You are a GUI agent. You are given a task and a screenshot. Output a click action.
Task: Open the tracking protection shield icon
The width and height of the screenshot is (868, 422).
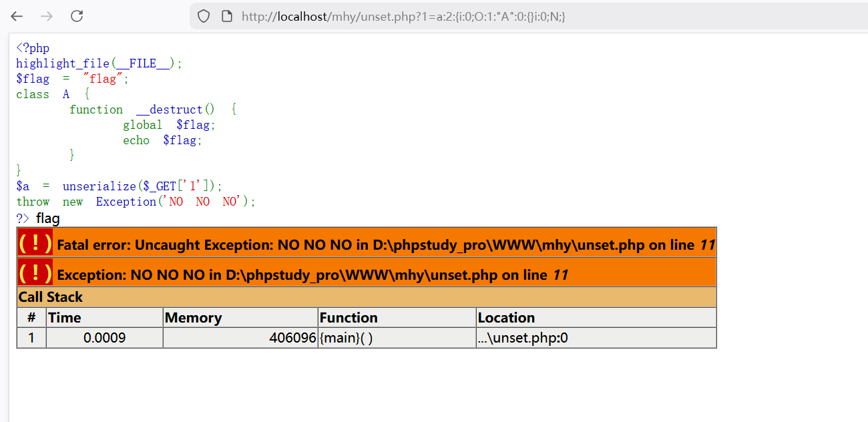(x=204, y=16)
